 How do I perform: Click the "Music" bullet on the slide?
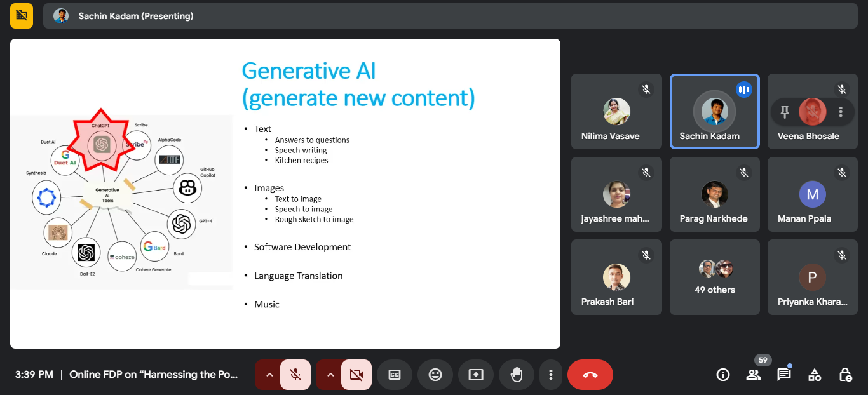coord(267,304)
